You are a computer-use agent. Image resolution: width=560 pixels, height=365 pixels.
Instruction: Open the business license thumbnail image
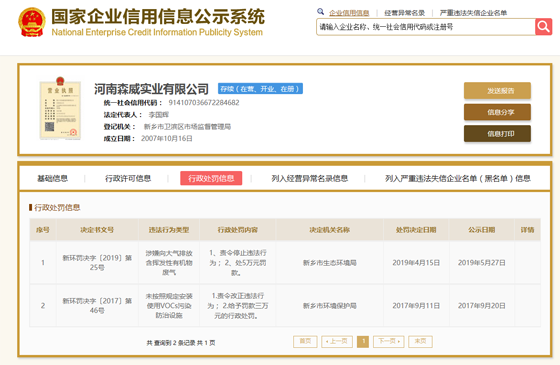click(60, 108)
